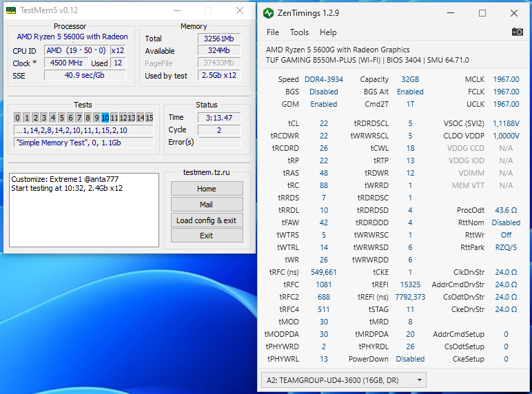Open the Help menu in ZenTimings
Viewport: 532px width, 394px height.
point(328,32)
